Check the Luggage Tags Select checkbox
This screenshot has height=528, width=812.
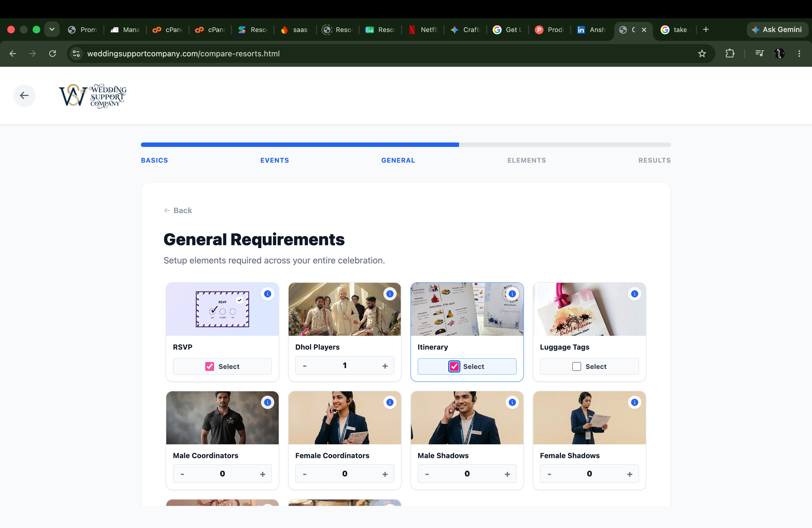(576, 366)
